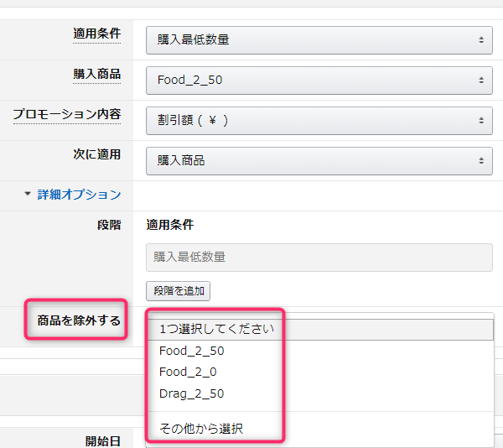Click the 次に適用 field label
503x448 pixels.
(96, 154)
